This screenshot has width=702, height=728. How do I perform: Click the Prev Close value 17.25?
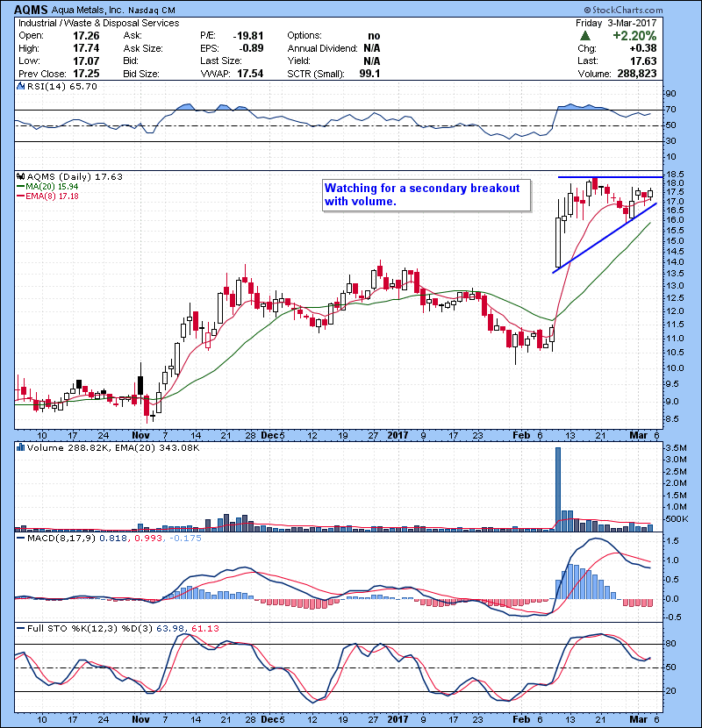click(86, 74)
